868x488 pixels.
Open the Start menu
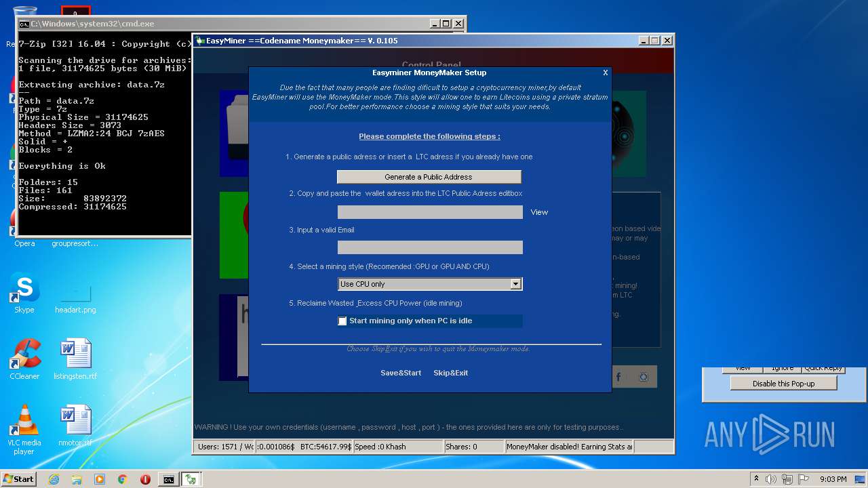pyautogui.click(x=18, y=479)
